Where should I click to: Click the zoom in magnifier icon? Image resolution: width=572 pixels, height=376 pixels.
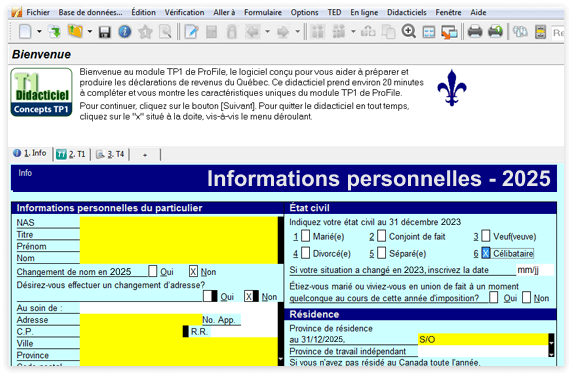(409, 32)
